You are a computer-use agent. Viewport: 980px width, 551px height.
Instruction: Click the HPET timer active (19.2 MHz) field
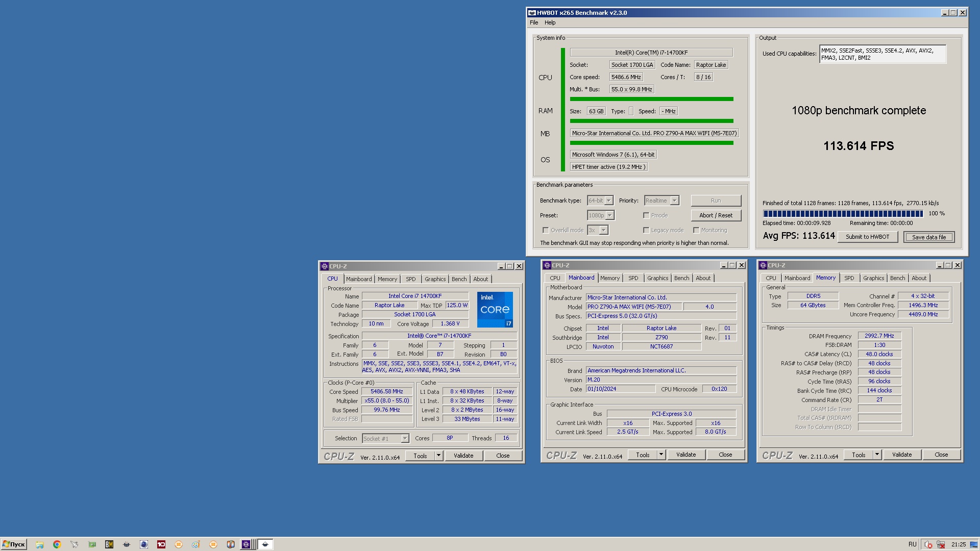point(608,167)
